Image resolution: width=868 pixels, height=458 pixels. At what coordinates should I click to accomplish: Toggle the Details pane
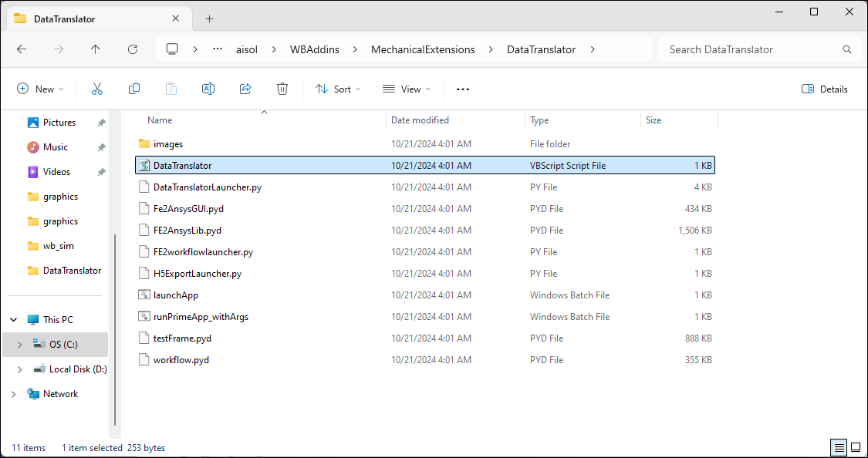pos(824,88)
